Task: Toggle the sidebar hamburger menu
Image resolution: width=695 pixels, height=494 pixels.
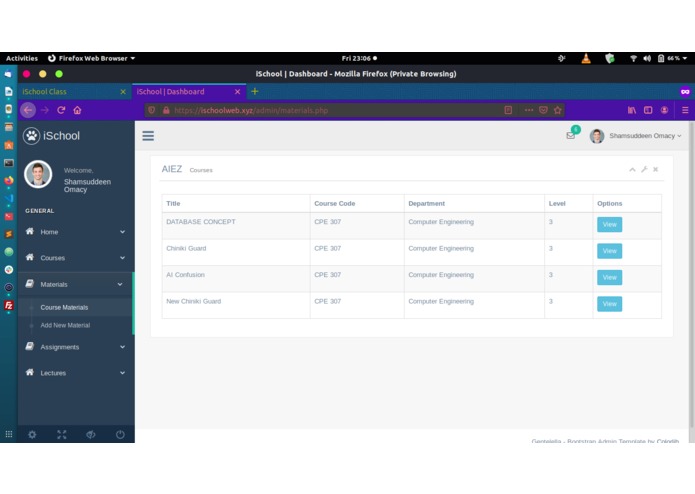Action: (x=148, y=136)
